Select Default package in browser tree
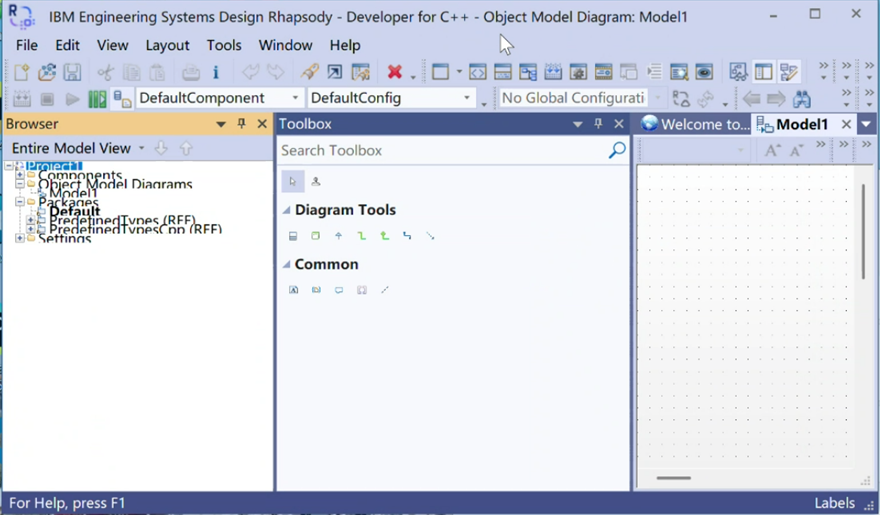The image size is (880, 515). click(75, 211)
